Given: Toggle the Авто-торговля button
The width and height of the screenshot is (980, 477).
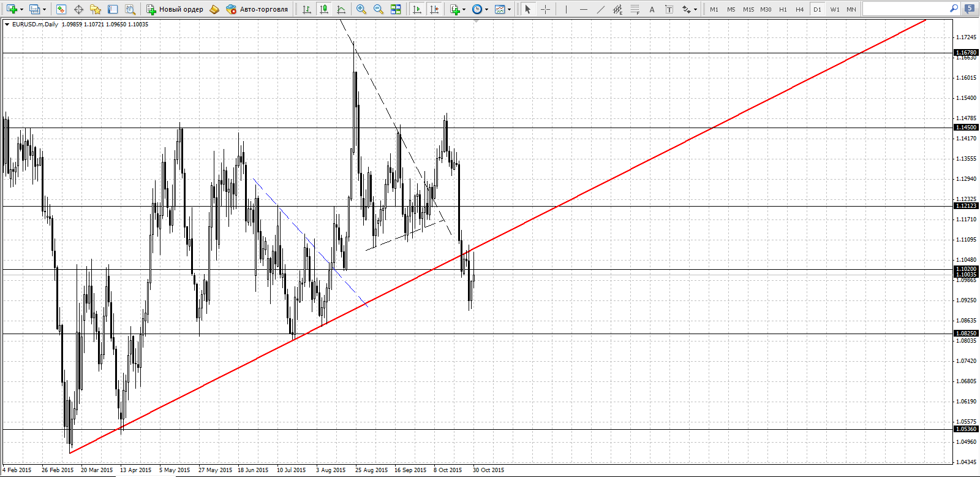Looking at the screenshot, I should pyautogui.click(x=257, y=9).
